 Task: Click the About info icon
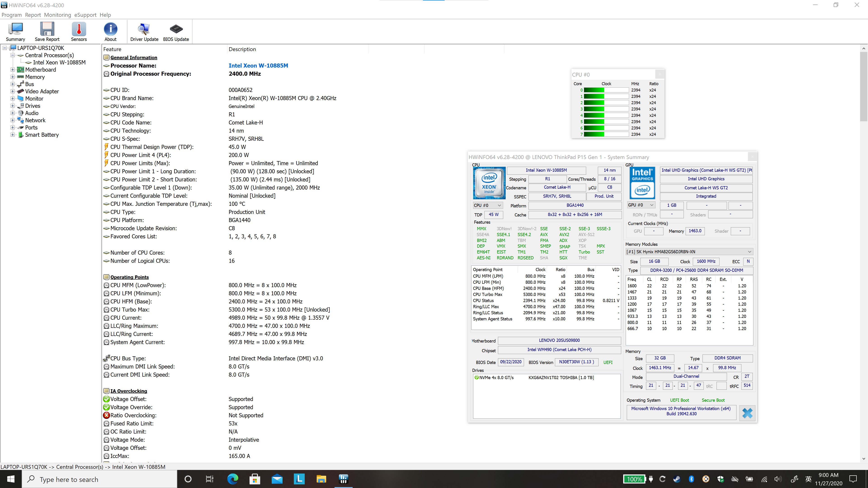[x=111, y=32]
